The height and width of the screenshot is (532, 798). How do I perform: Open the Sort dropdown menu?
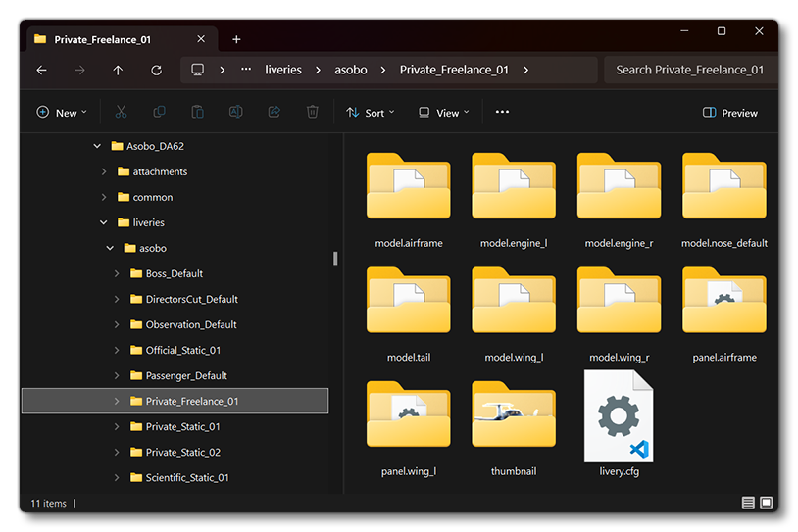[371, 113]
